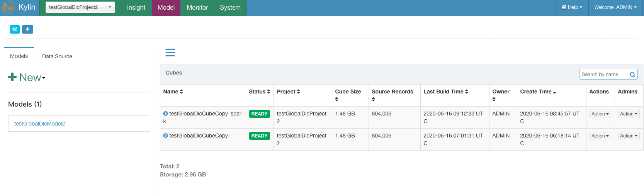This screenshot has height=195, width=644.
Task: Click the Cubes panel heading
Action: pos(174,73)
